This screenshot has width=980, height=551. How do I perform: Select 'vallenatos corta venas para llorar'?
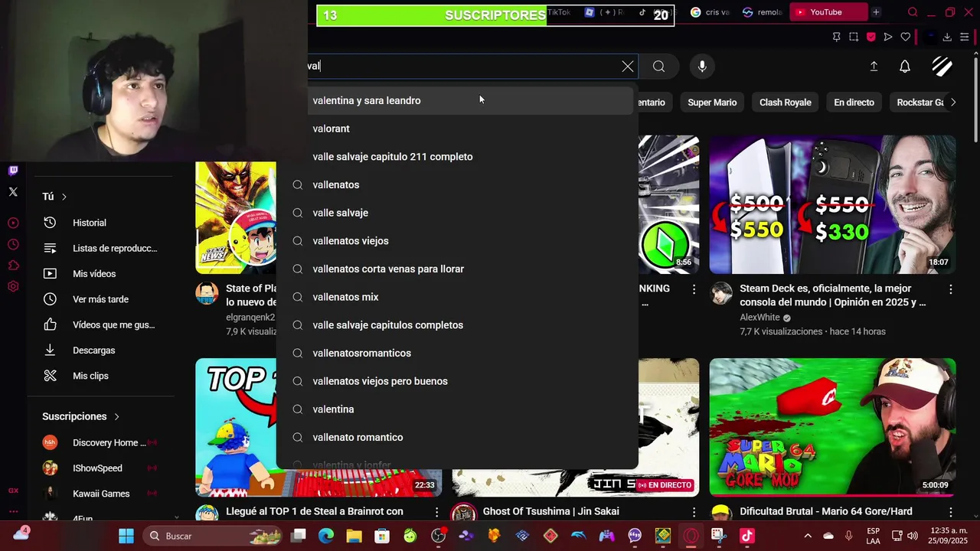457,269
